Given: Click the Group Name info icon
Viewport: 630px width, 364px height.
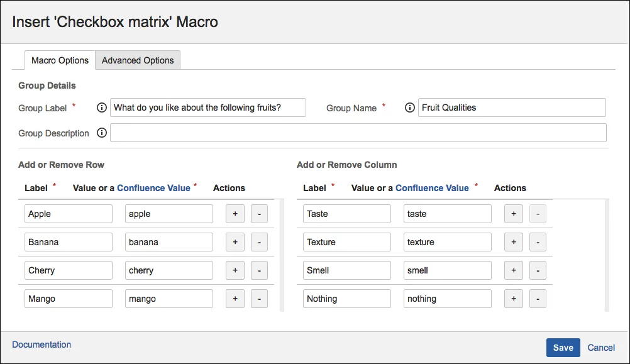Looking at the screenshot, I should click(x=409, y=108).
